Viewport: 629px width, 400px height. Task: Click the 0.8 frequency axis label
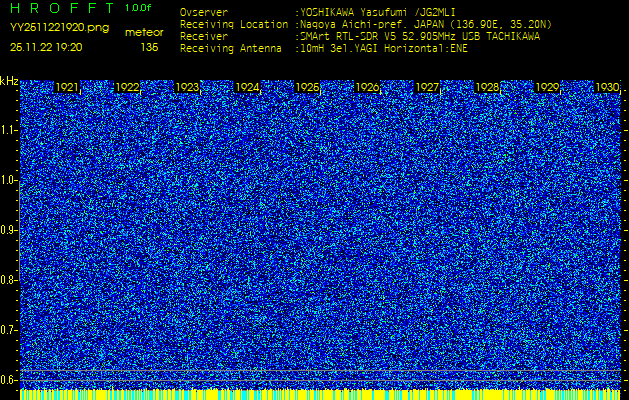(8, 280)
